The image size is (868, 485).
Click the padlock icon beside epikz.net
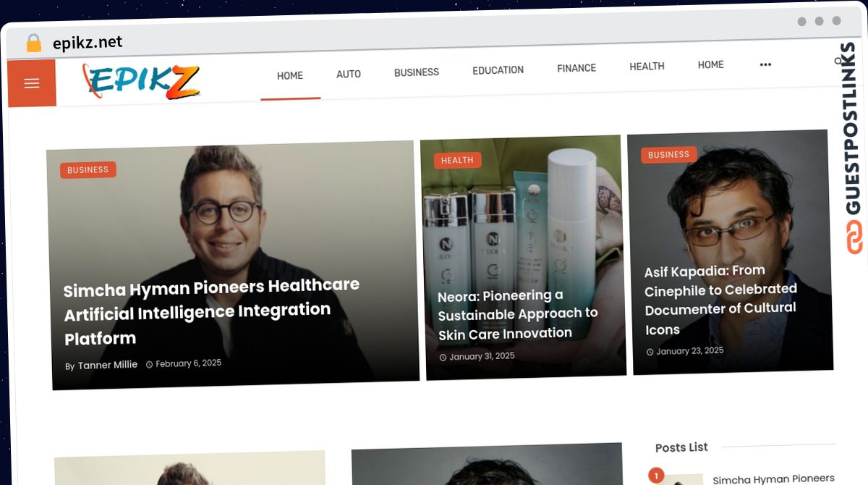tap(33, 43)
